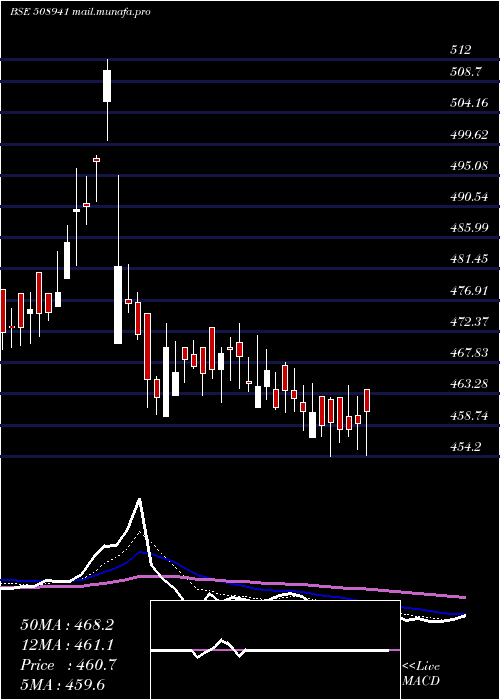Click the MACD inset chart panel

[275, 650]
